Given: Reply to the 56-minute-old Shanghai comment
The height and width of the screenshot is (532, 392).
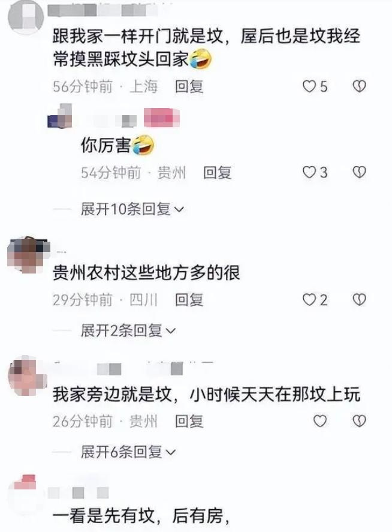Looking at the screenshot, I should pyautogui.click(x=189, y=86).
